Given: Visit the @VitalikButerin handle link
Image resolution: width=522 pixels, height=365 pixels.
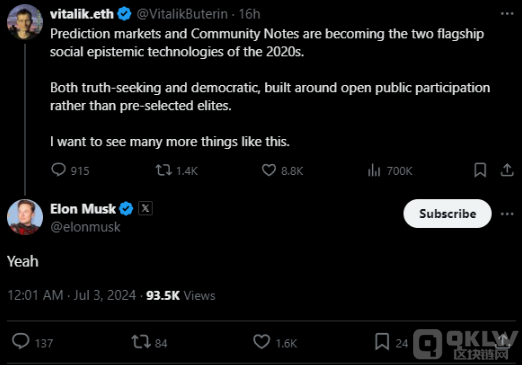Looking at the screenshot, I should (182, 14).
